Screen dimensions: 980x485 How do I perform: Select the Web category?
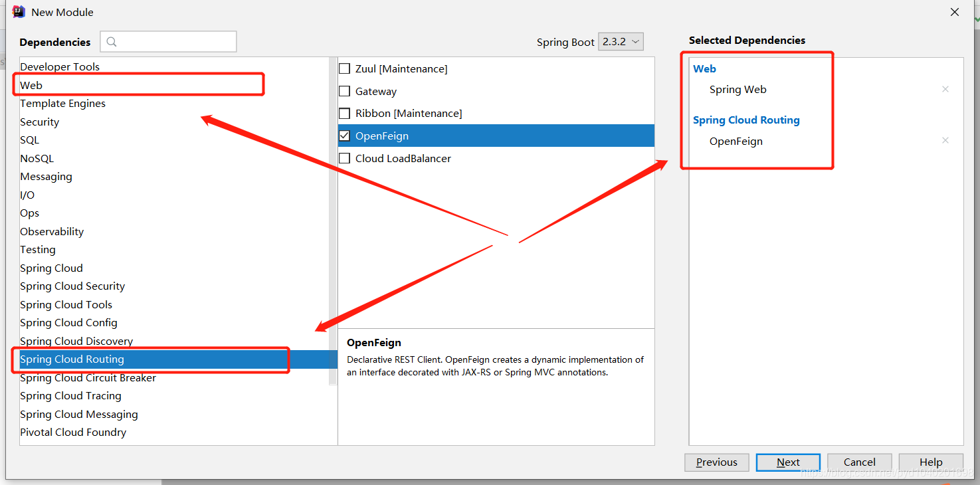point(31,85)
